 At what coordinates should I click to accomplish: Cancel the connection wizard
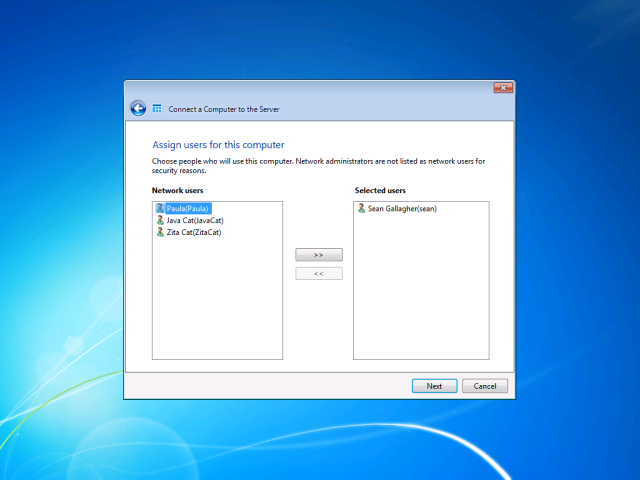coord(485,386)
